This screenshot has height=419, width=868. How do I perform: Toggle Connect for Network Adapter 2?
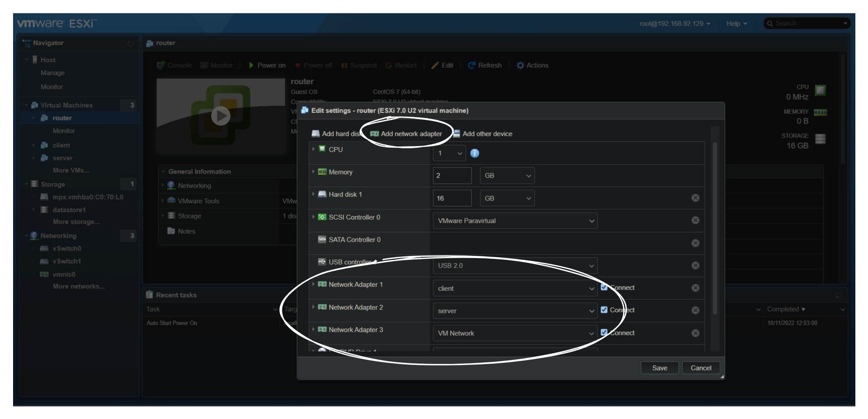604,310
